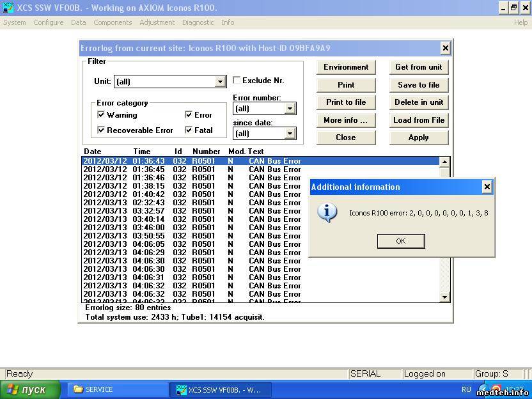Click the blue info icon in Additional information dialog

coord(327,213)
